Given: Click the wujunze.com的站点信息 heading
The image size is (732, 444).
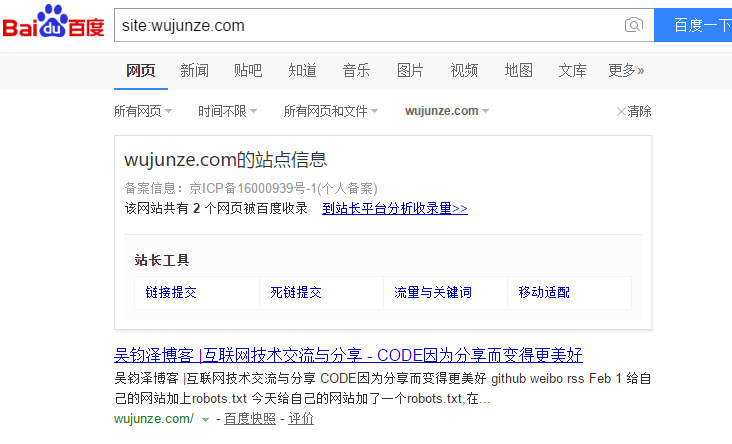Looking at the screenshot, I should click(x=225, y=160).
